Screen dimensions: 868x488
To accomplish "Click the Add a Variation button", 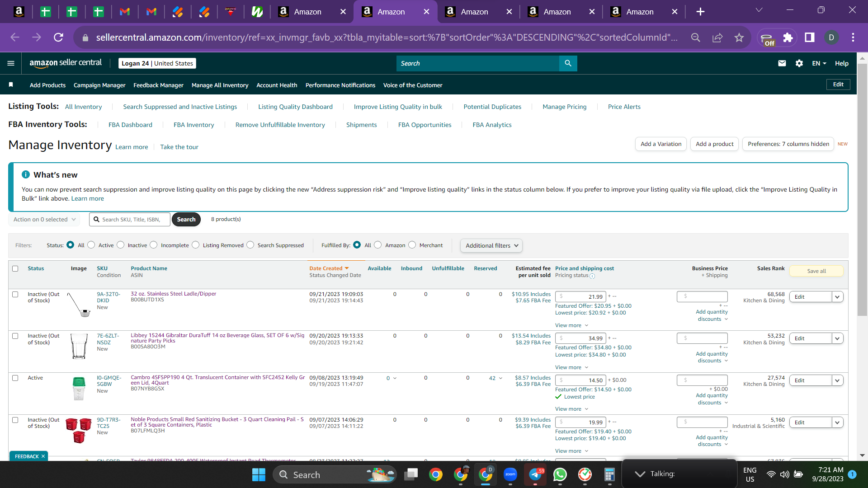I will pyautogui.click(x=661, y=144).
